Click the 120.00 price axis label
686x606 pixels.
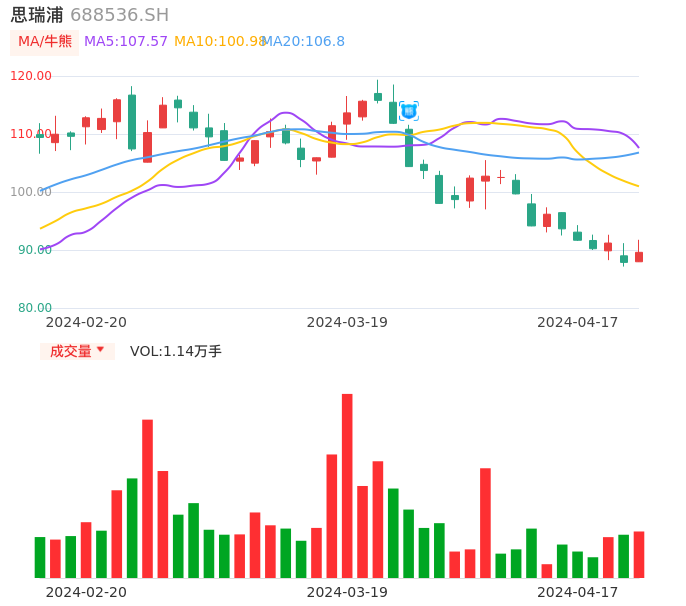(31, 76)
